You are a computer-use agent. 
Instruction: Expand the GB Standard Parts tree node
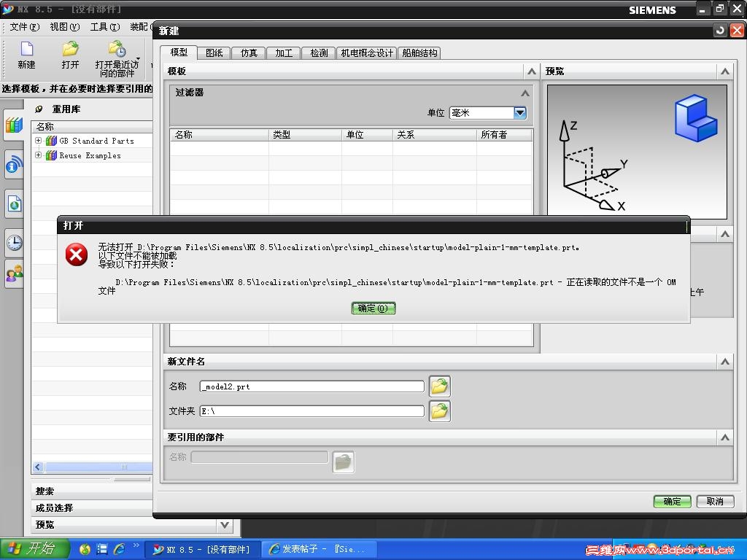39,141
